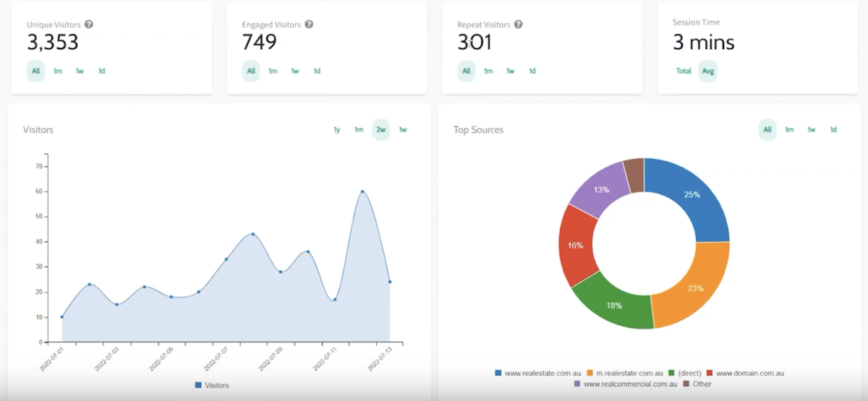Select 1d range for Repeat Visitors
The width and height of the screenshot is (868, 401).
click(532, 71)
